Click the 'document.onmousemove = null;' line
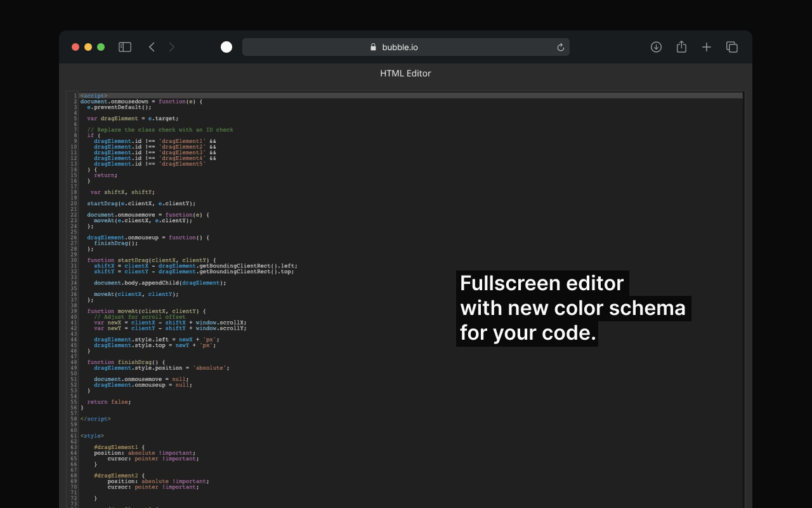Image resolution: width=812 pixels, height=508 pixels. pyautogui.click(x=141, y=379)
